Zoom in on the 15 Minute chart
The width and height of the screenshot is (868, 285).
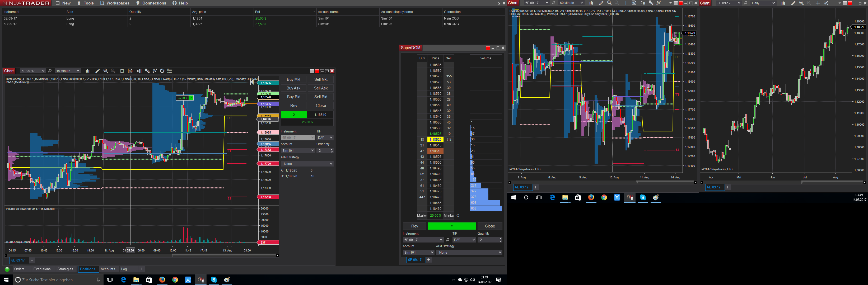(106, 71)
